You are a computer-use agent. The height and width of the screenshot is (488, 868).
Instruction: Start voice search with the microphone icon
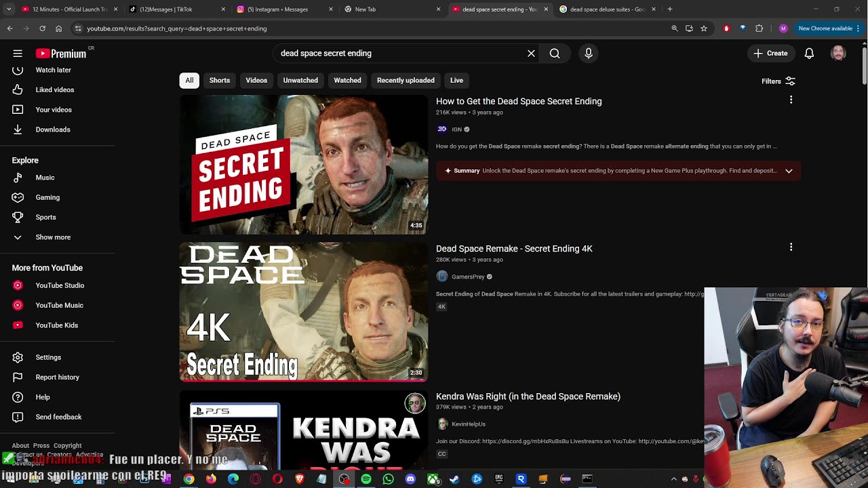[x=589, y=54]
